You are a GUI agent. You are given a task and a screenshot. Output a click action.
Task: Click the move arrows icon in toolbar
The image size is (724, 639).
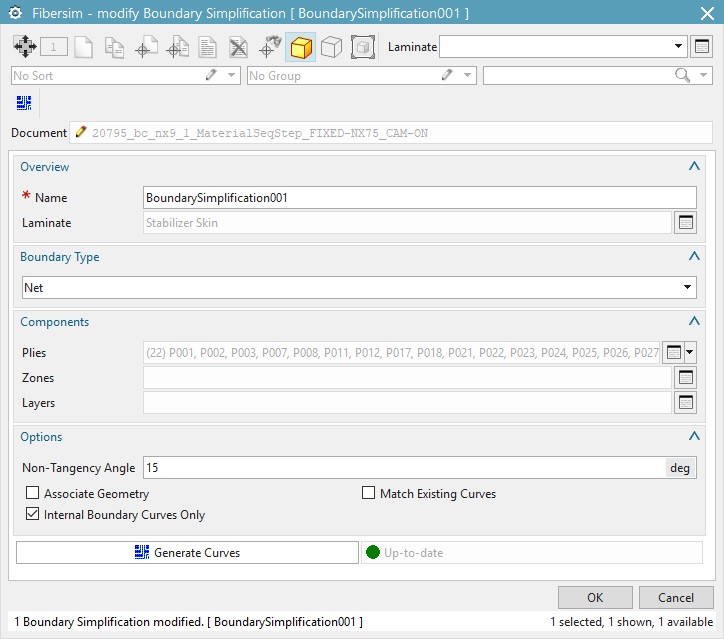click(24, 47)
